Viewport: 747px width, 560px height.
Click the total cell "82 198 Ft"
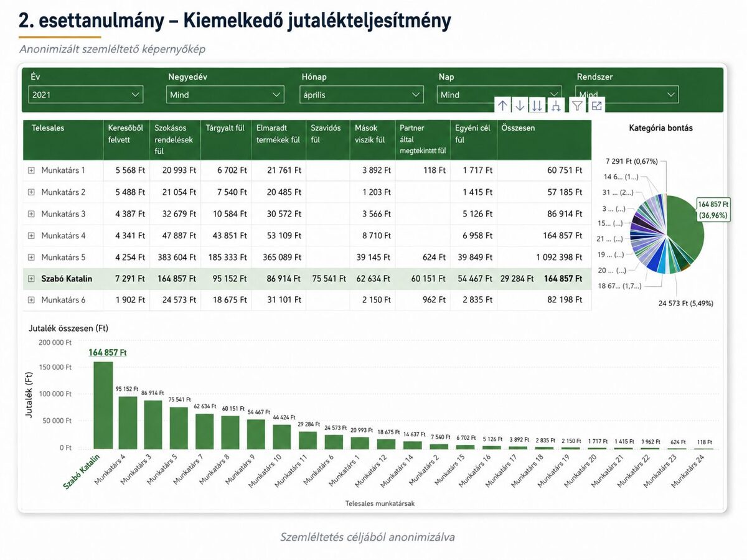pyautogui.click(x=565, y=300)
